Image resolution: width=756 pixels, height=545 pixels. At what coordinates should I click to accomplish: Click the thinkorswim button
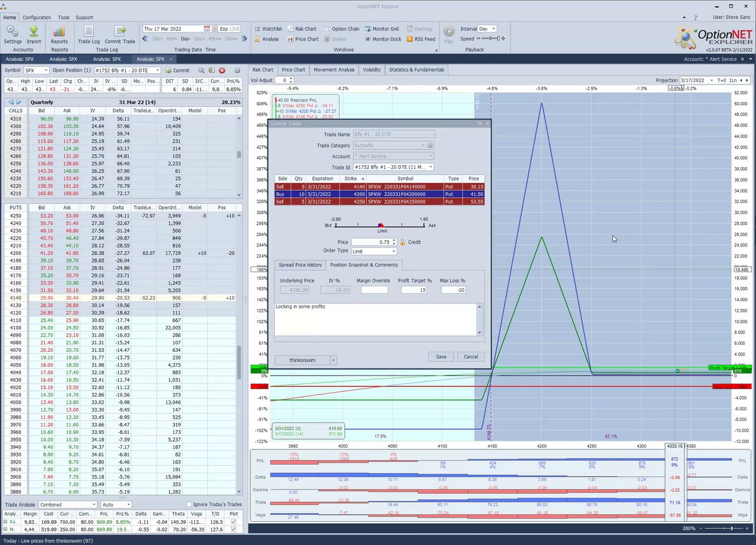tap(302, 360)
